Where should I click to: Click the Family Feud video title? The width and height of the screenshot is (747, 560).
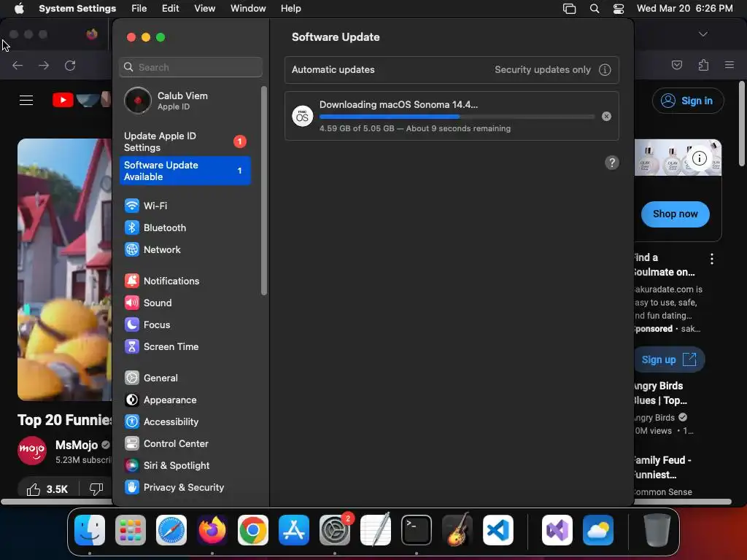click(662, 467)
